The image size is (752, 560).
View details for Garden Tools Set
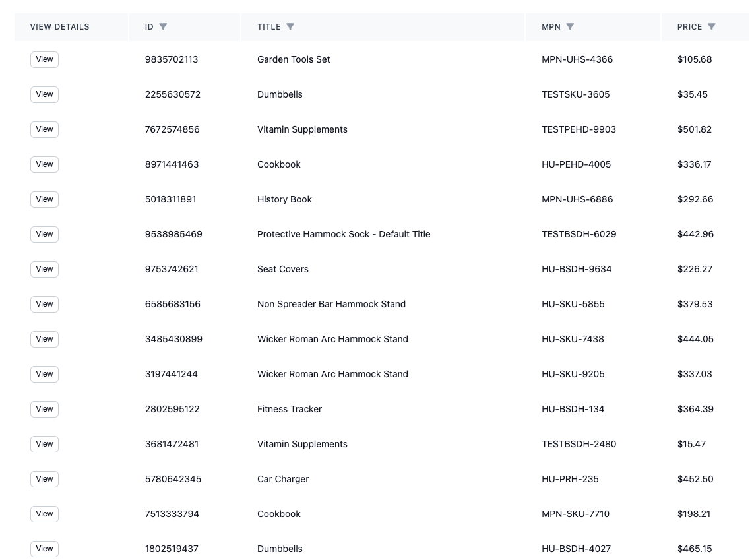click(45, 59)
